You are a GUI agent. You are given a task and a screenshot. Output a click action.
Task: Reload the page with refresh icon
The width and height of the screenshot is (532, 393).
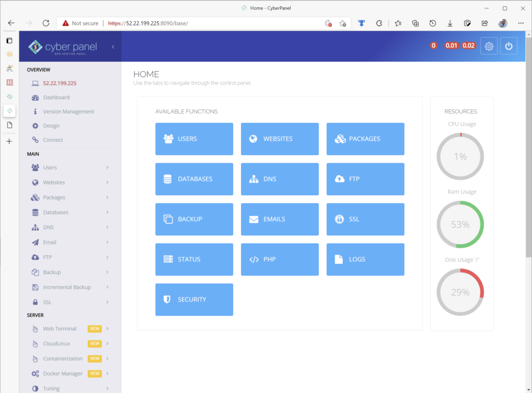coord(46,23)
